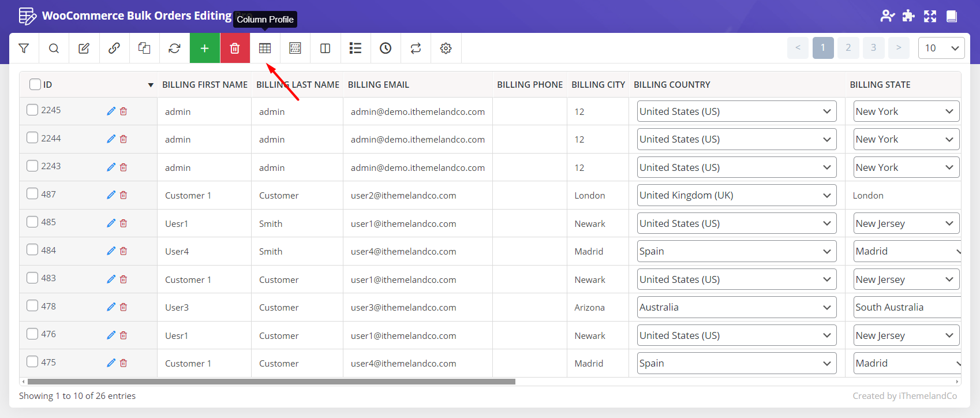The image size is (980, 418).
Task: Click the BILLING FIRST NAME column header
Action: pyautogui.click(x=205, y=85)
